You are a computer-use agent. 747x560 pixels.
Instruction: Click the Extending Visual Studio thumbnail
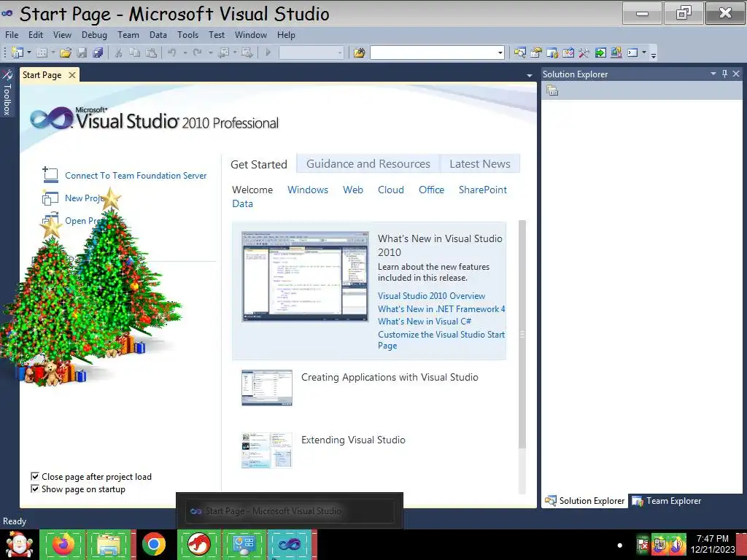tap(267, 451)
